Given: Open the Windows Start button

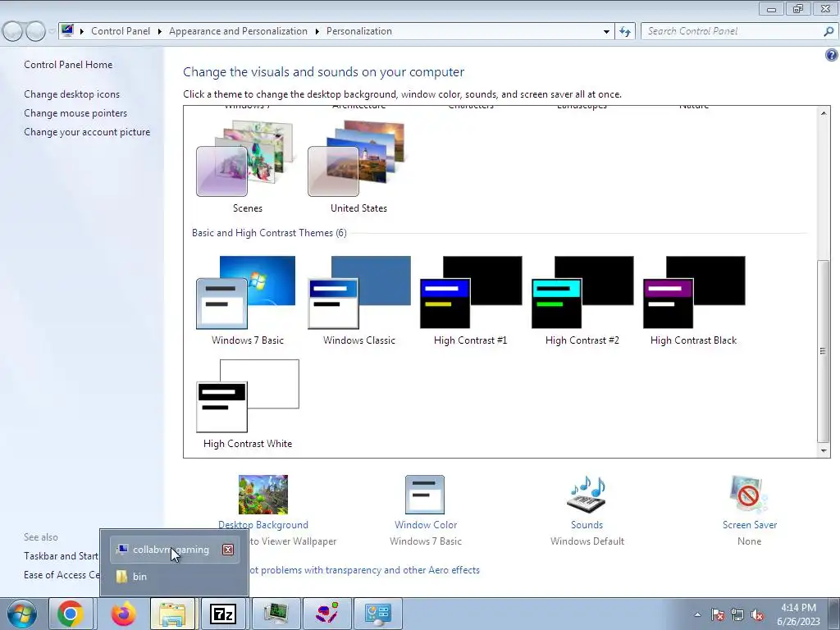Looking at the screenshot, I should tap(21, 614).
